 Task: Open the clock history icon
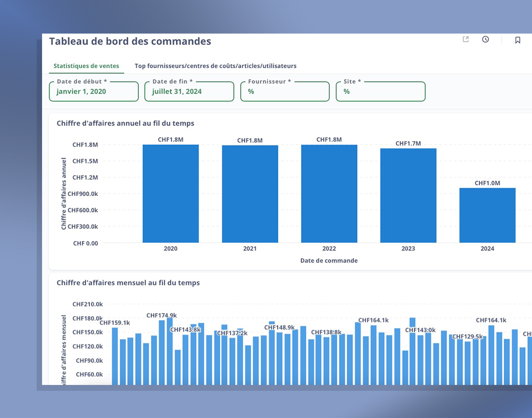(485, 40)
